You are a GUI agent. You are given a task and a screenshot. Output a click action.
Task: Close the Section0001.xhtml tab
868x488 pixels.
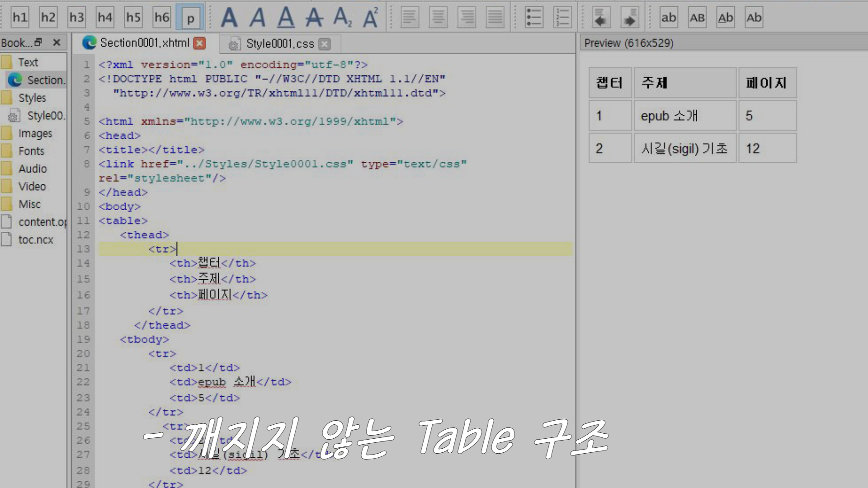point(199,43)
